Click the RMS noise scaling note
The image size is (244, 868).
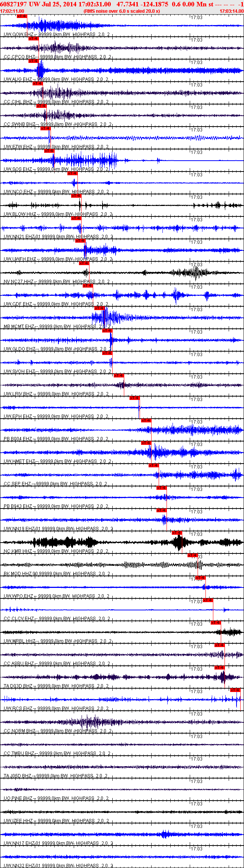pyautogui.click(x=122, y=11)
